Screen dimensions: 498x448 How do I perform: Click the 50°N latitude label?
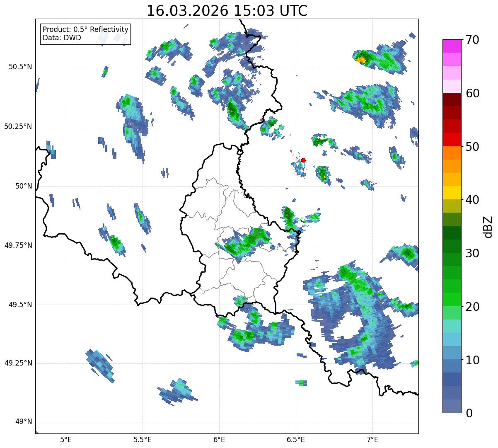pyautogui.click(x=24, y=186)
